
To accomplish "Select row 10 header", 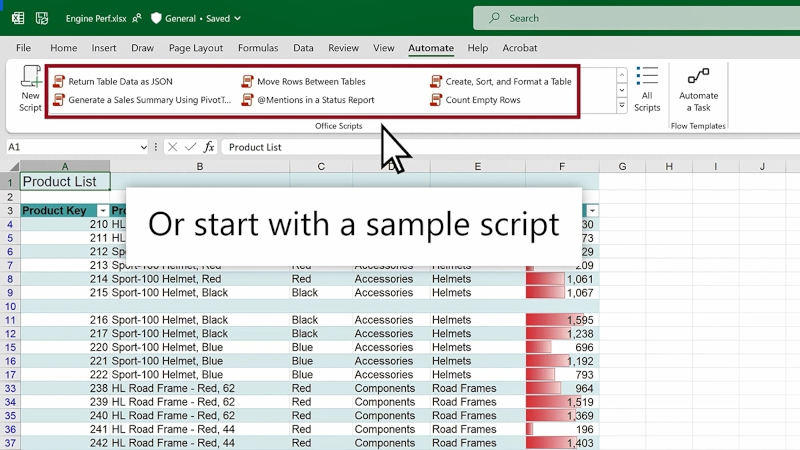I will 10,306.
